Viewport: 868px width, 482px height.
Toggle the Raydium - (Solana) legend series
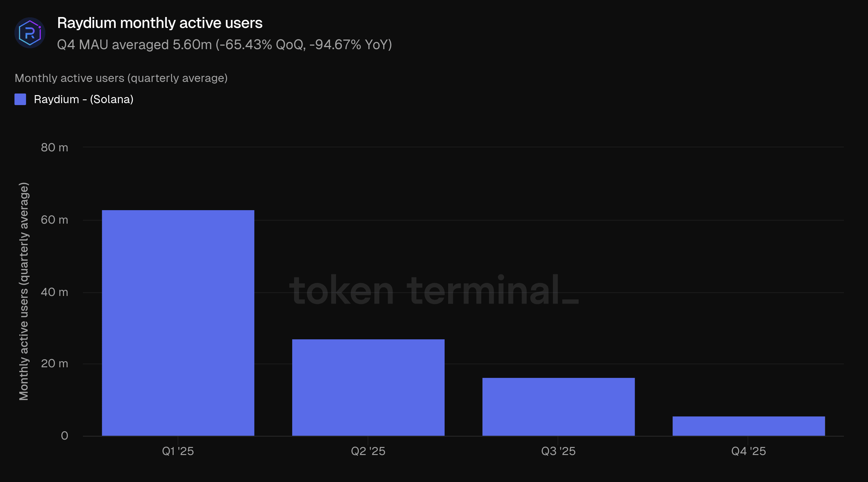pos(83,99)
